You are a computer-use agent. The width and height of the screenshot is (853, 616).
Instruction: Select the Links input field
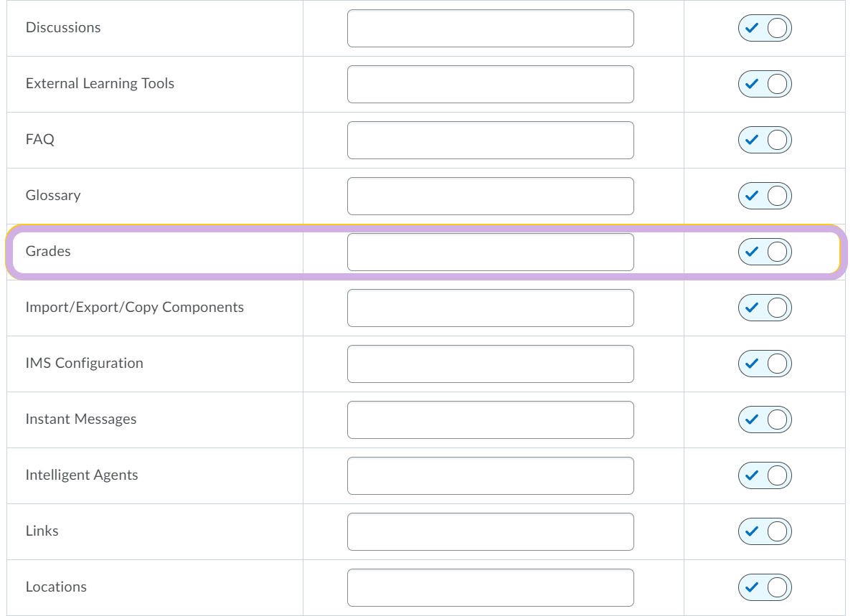pyautogui.click(x=490, y=531)
